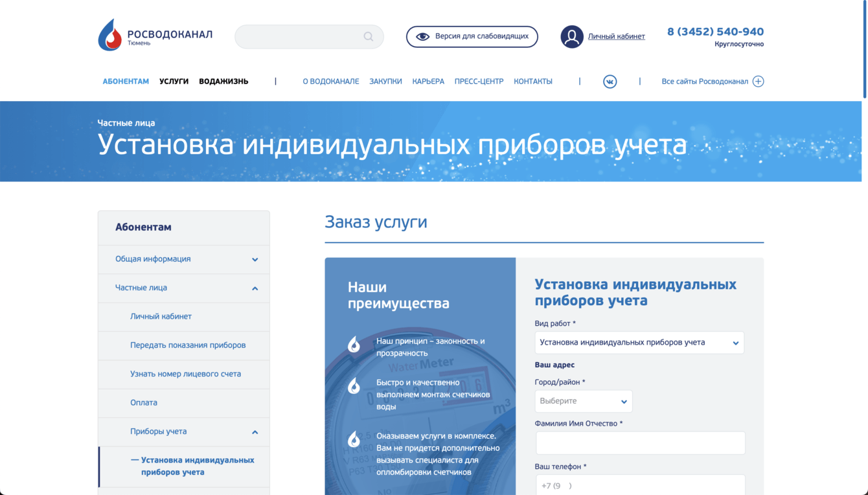The image size is (868, 495).
Task: Click the Росводоканал Тюмень logo
Action: pos(155,35)
